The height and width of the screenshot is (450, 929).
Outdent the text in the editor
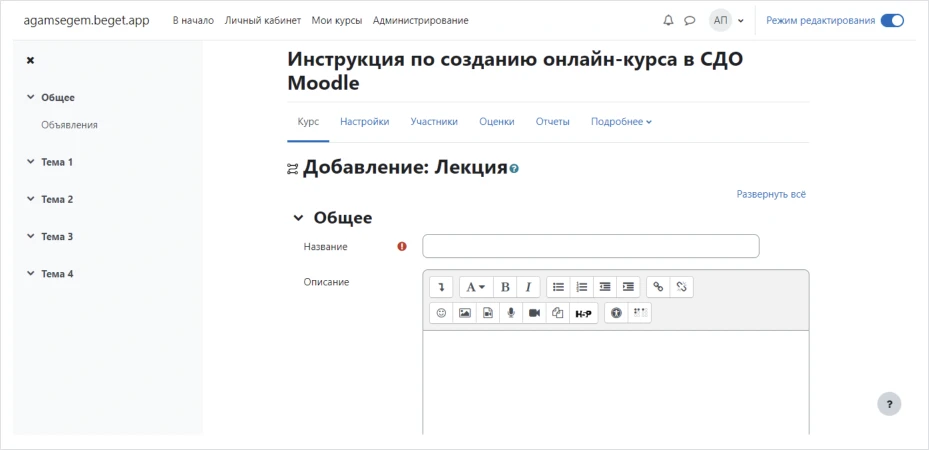(x=605, y=287)
